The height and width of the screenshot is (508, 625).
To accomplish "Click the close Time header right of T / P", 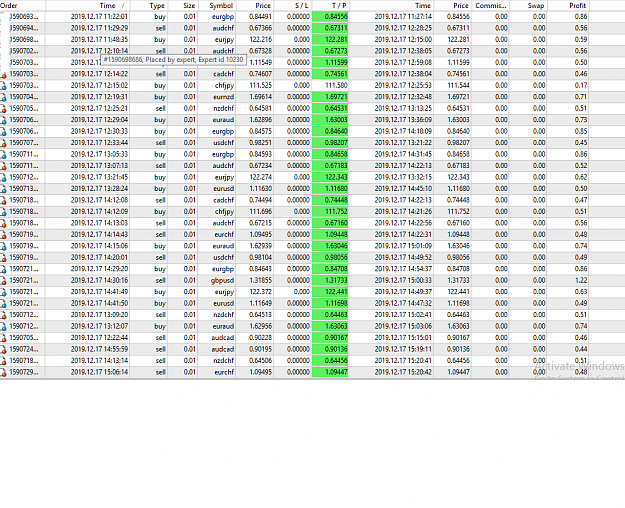I will [423, 6].
